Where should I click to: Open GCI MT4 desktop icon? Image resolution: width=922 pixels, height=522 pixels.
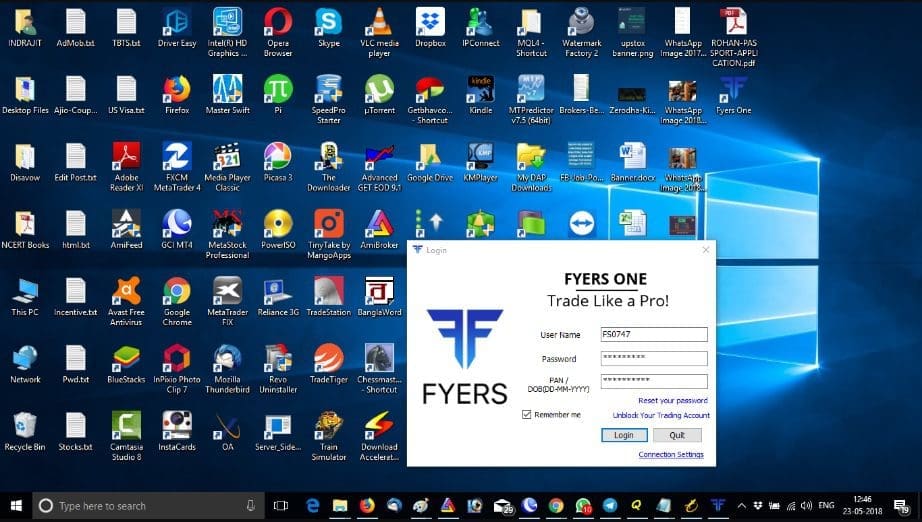coord(177,230)
